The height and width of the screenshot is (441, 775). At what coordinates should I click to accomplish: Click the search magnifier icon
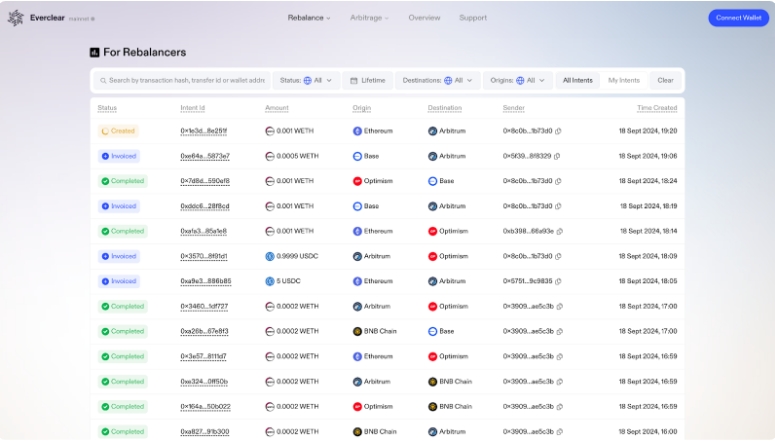click(x=103, y=81)
